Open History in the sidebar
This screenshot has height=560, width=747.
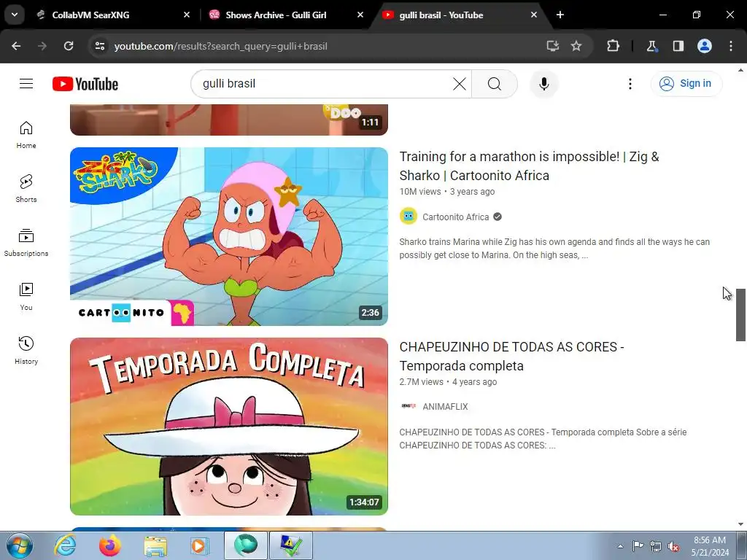[26, 351]
